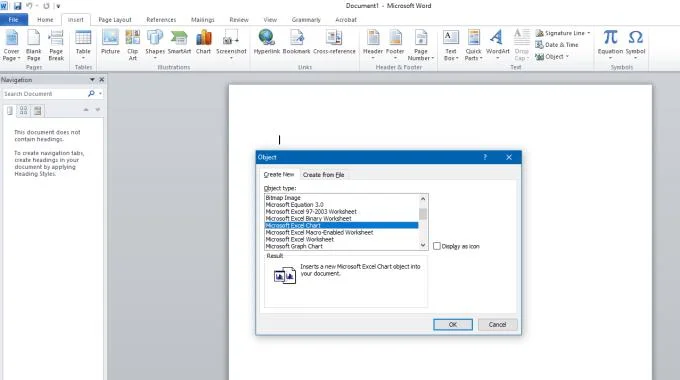Switch to Create from File tab
Screen dimensions: 680x380
[324, 175]
